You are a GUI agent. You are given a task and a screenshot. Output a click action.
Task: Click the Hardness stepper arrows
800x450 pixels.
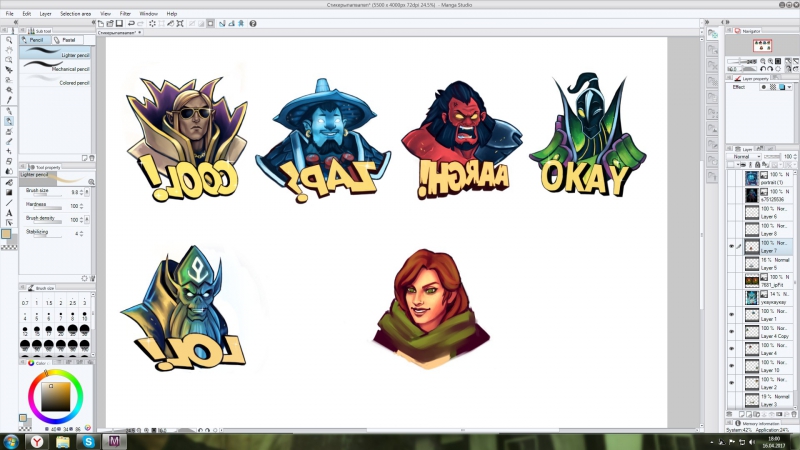pos(81,206)
